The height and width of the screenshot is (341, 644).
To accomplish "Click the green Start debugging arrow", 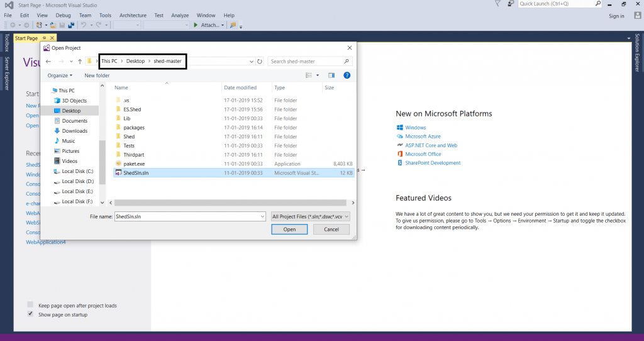I will coord(196,25).
